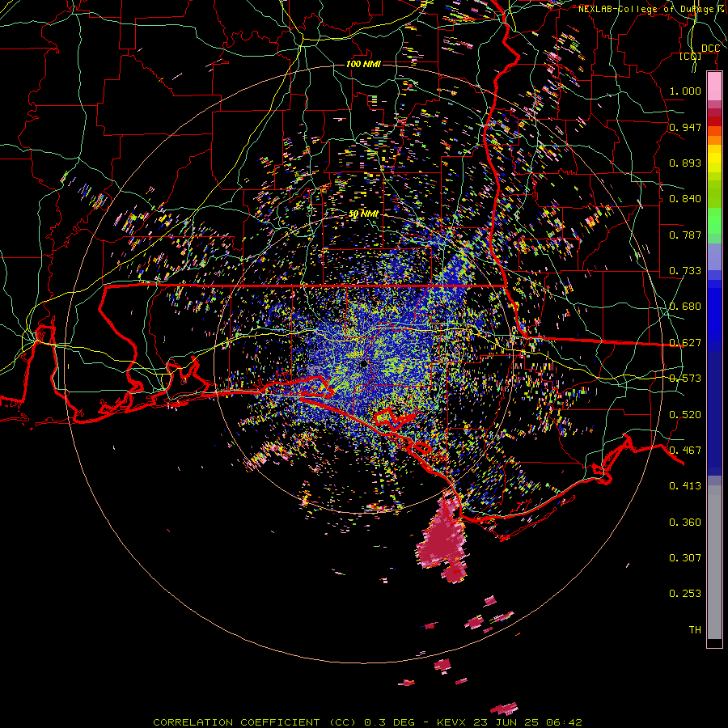
Task: Click the NEXLAB-College of DuPage title text
Action: pyautogui.click(x=651, y=9)
